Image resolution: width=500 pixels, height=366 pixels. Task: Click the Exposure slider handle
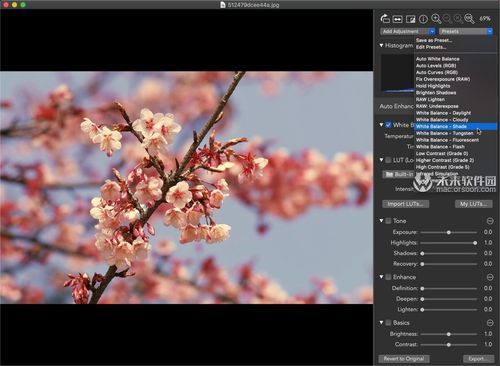tap(449, 232)
